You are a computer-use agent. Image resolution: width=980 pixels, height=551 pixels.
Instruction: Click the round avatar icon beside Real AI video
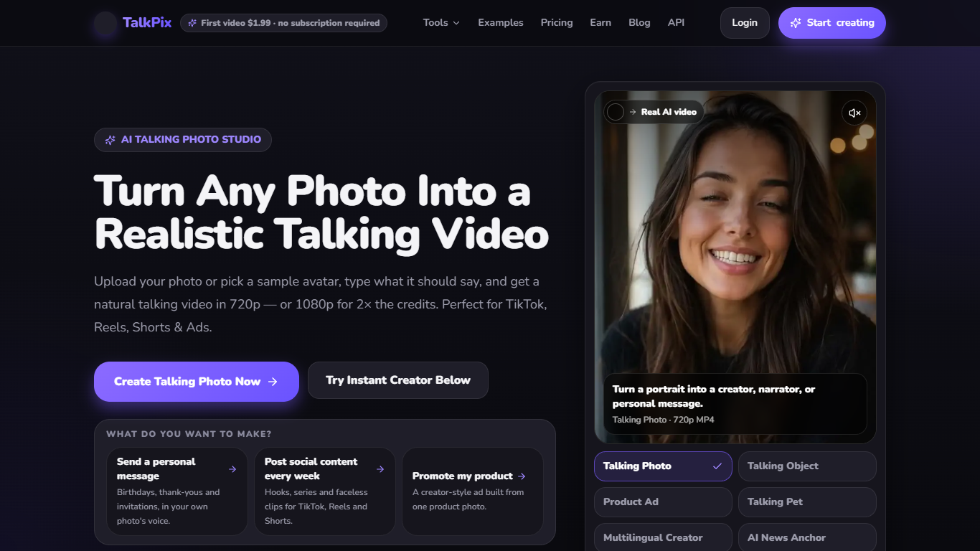tap(616, 112)
